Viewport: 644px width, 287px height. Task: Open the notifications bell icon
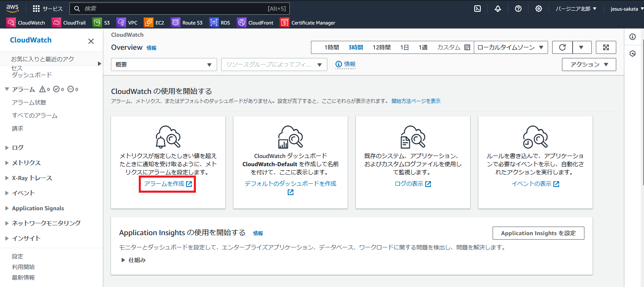coord(498,9)
